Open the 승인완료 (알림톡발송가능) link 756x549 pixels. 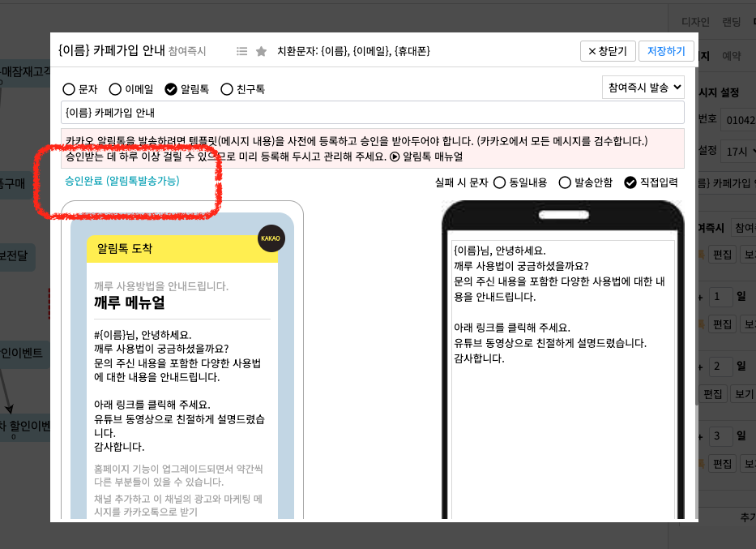[x=122, y=181]
